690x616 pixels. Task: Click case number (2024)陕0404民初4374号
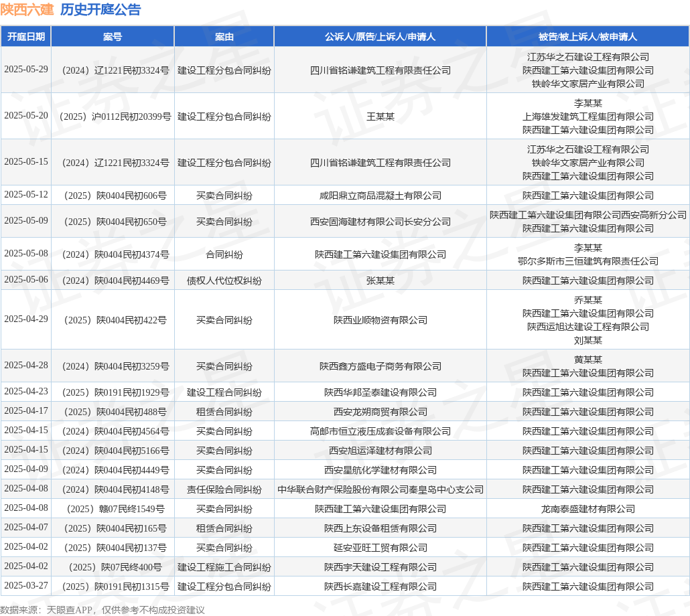(115, 254)
